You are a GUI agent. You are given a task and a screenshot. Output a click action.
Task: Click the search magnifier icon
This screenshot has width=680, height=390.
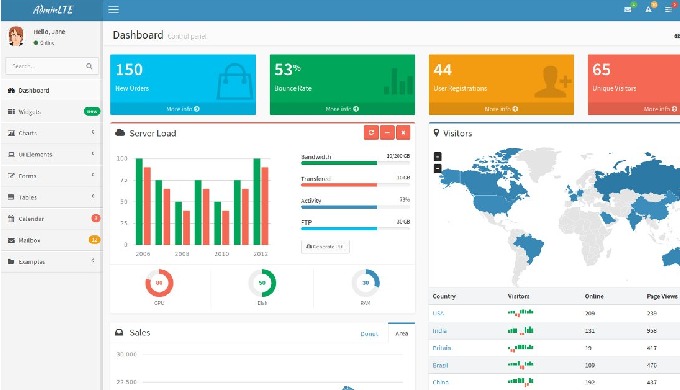tap(89, 66)
